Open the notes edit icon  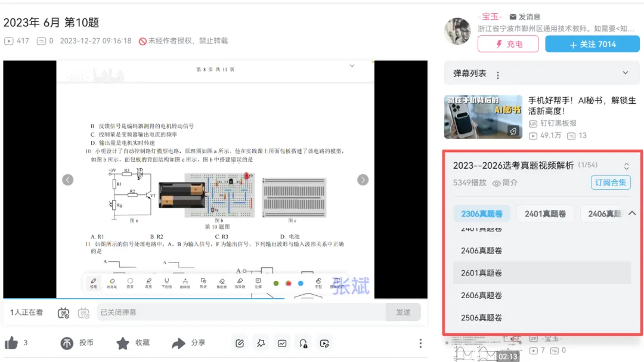click(240, 344)
